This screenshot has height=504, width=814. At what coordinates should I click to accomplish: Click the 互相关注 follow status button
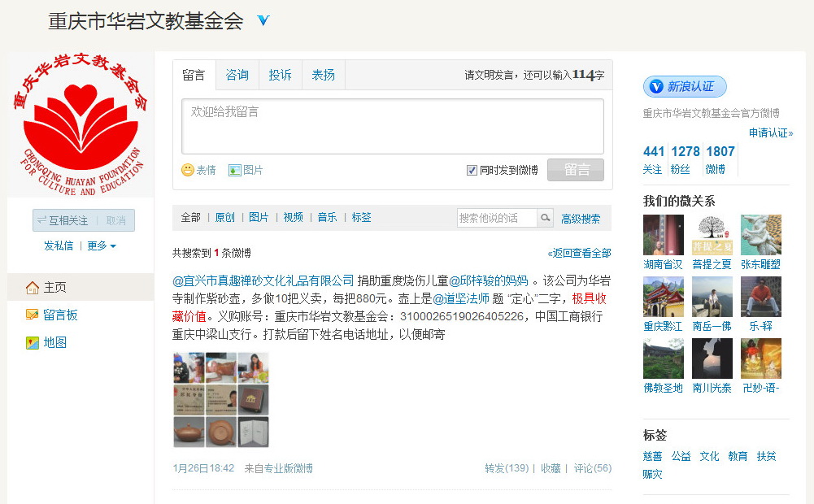[63, 220]
